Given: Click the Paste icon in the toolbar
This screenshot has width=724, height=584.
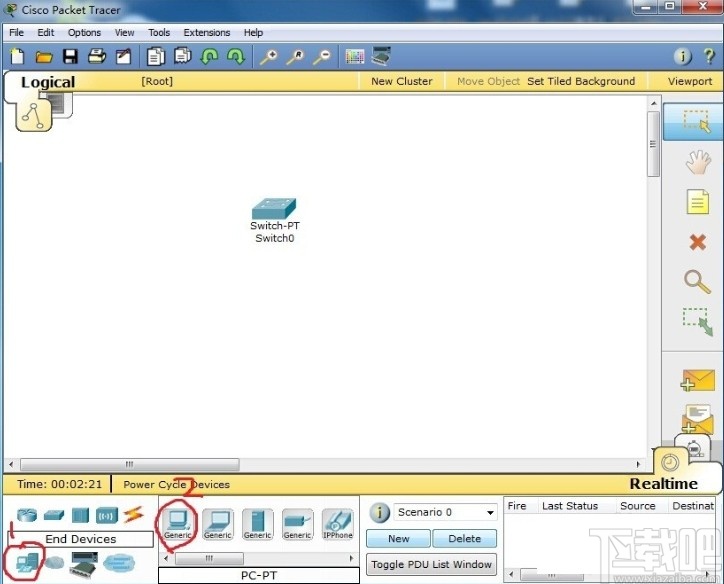Looking at the screenshot, I should [183, 56].
